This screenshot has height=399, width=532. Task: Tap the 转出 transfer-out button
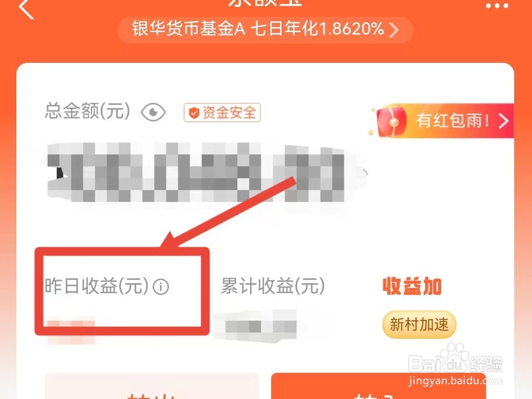pos(152,387)
